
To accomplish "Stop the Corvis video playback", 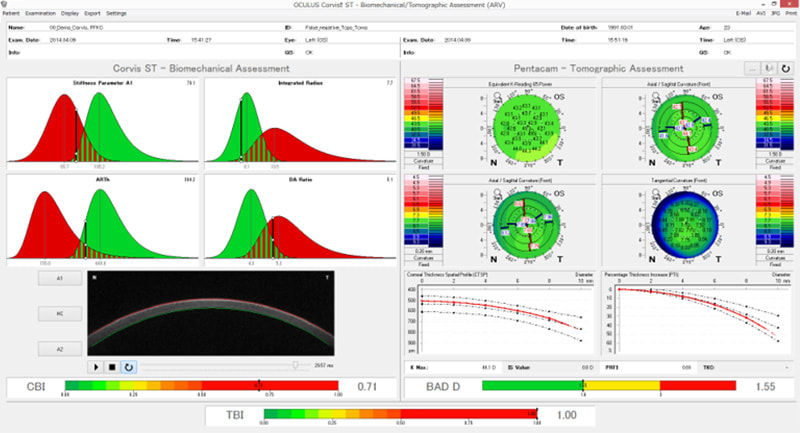I will click(x=112, y=367).
